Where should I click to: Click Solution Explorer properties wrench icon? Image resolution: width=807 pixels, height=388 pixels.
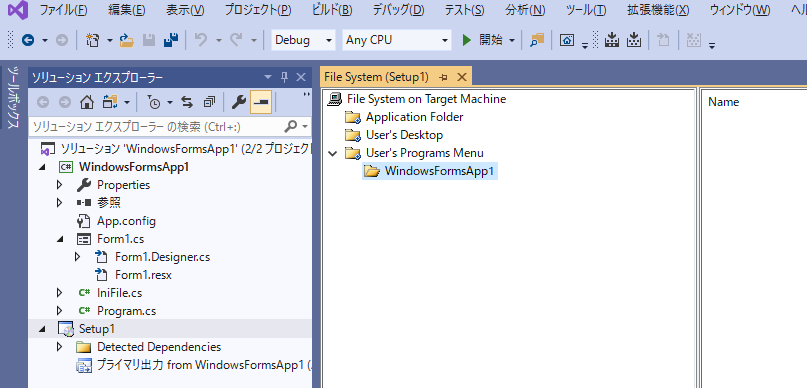tap(238, 102)
